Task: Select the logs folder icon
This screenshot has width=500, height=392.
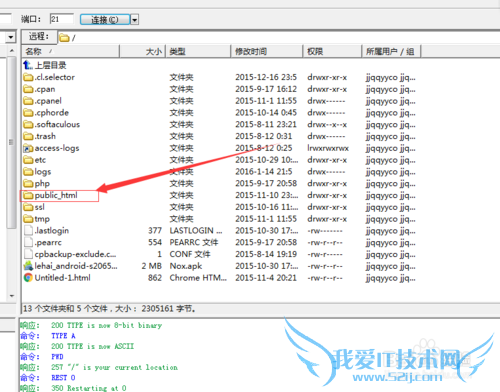Action: (x=28, y=172)
